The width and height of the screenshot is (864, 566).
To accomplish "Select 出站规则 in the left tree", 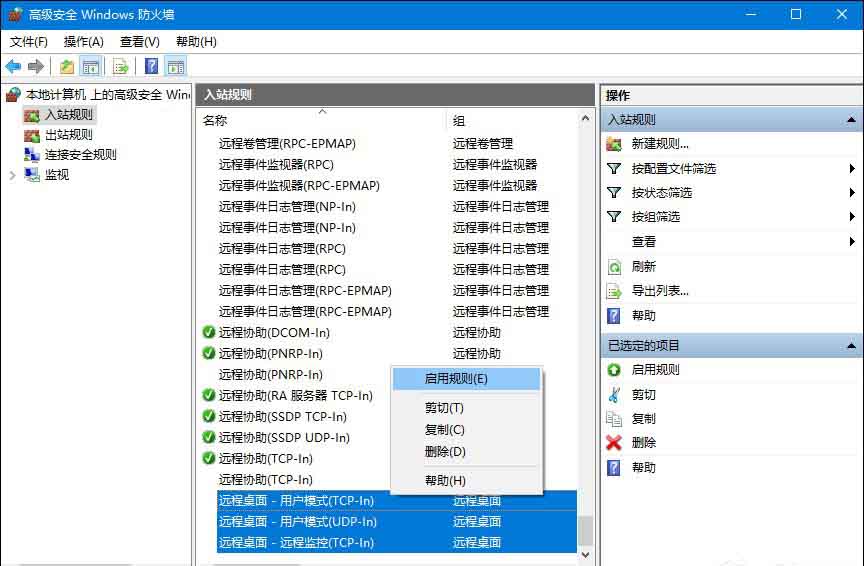I will 68,135.
